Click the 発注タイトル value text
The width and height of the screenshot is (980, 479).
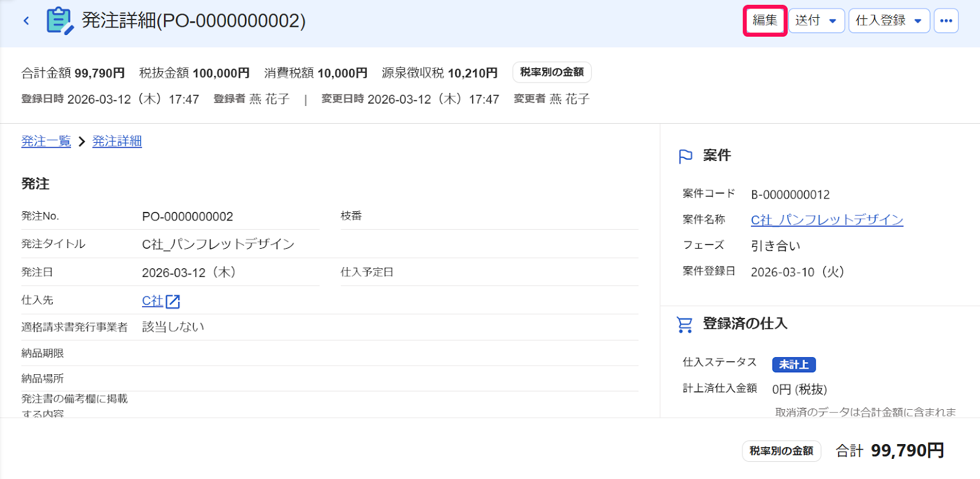[218, 244]
